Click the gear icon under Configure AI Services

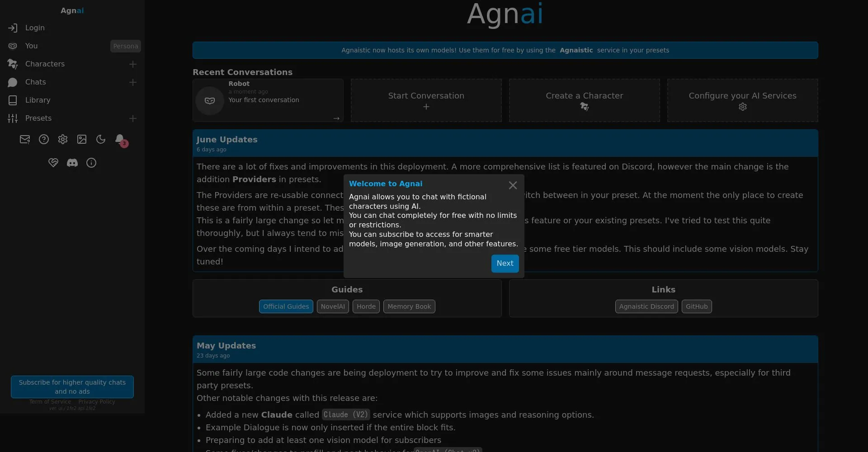[x=743, y=107]
